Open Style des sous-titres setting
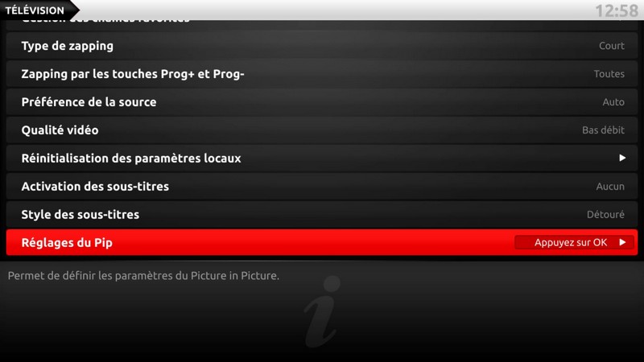 [x=321, y=214]
